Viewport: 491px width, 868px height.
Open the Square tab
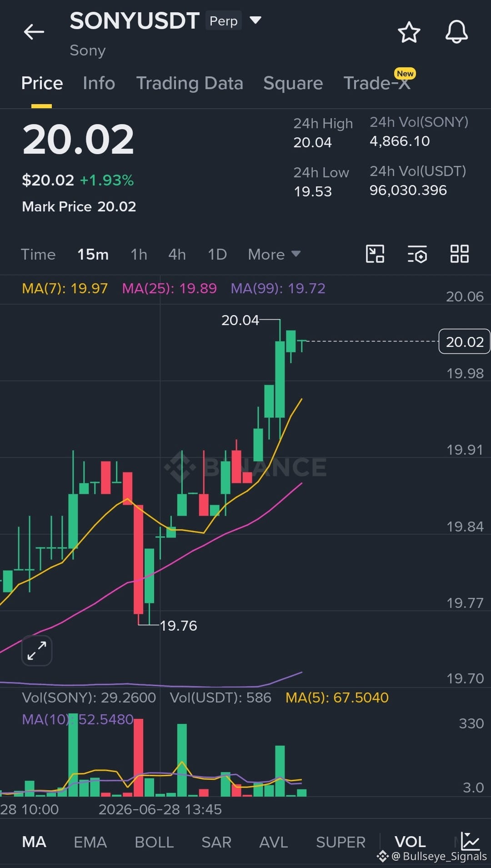pos(293,83)
